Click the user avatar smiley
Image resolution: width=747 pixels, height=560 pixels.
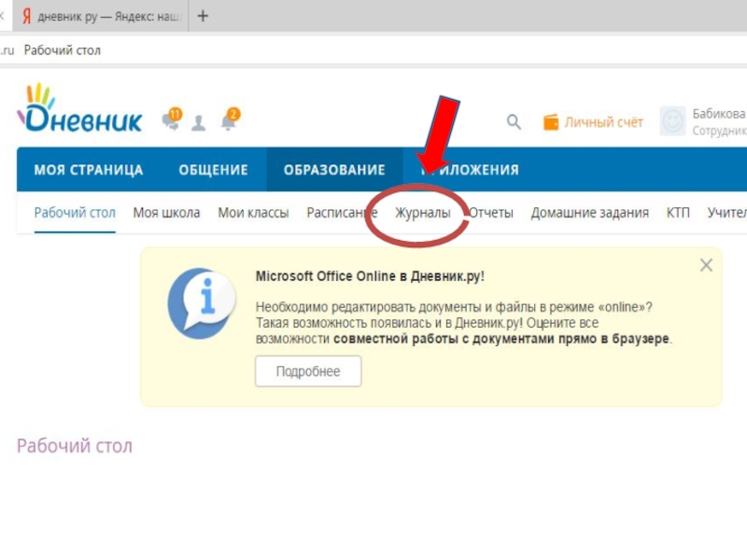(672, 121)
